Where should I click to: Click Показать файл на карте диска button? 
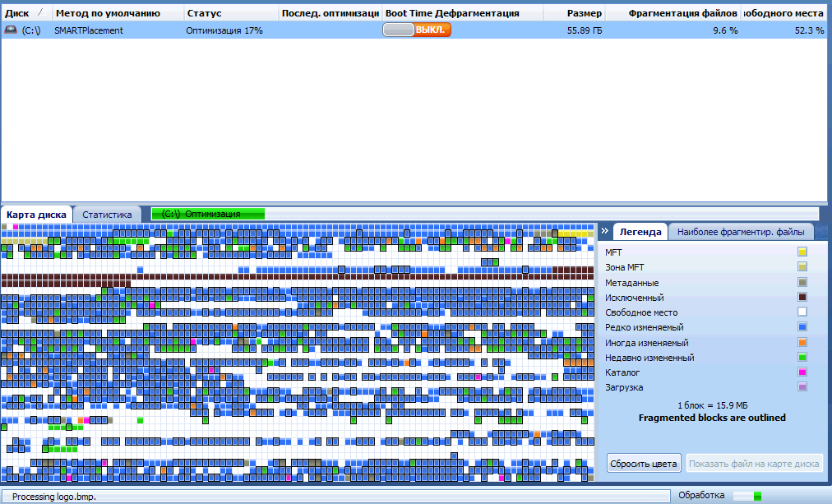coord(754,464)
